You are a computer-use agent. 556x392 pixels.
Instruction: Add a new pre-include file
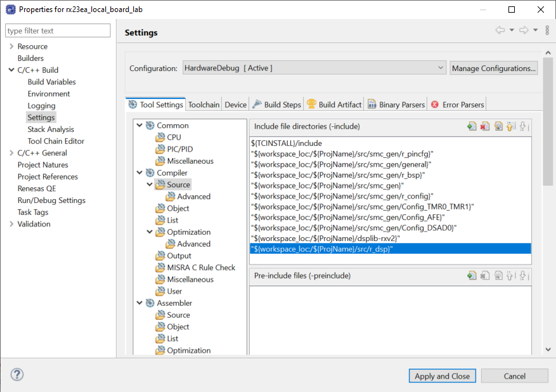[471, 275]
